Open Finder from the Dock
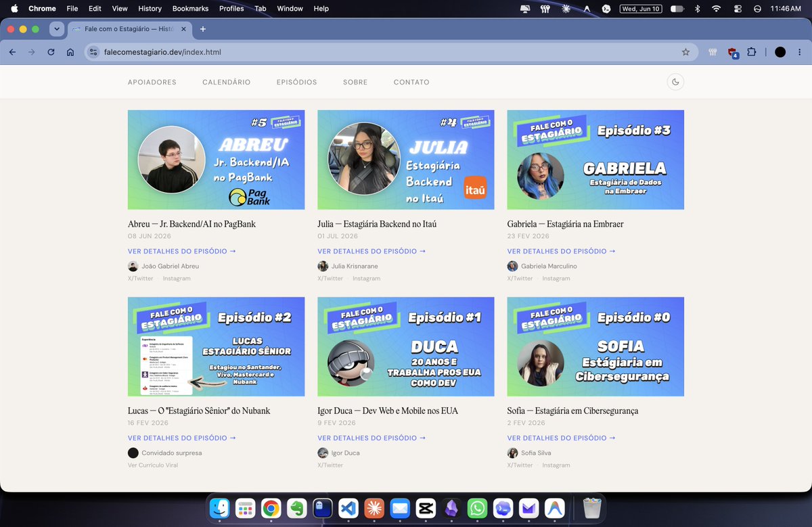This screenshot has width=812, height=527. (220, 508)
